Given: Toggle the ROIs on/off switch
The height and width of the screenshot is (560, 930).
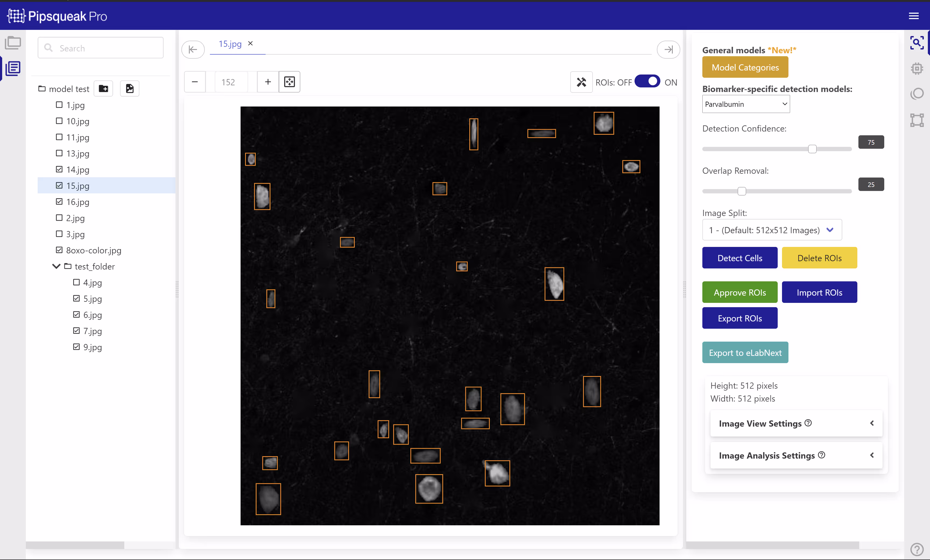Looking at the screenshot, I should coord(647,82).
